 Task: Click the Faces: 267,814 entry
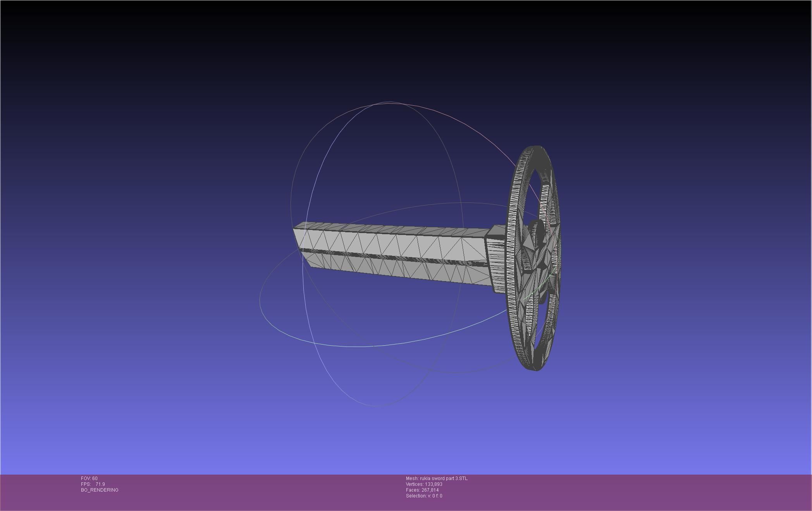point(422,490)
